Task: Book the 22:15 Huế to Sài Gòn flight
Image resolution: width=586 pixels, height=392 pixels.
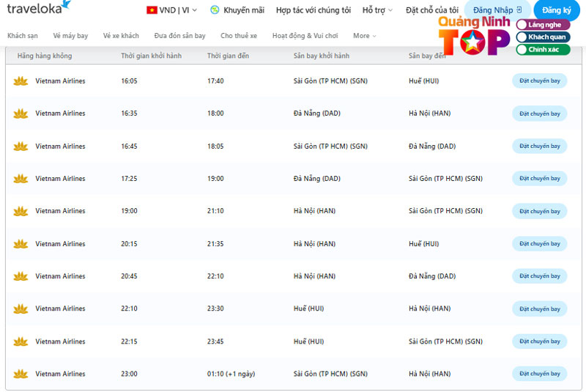Action: (539, 341)
